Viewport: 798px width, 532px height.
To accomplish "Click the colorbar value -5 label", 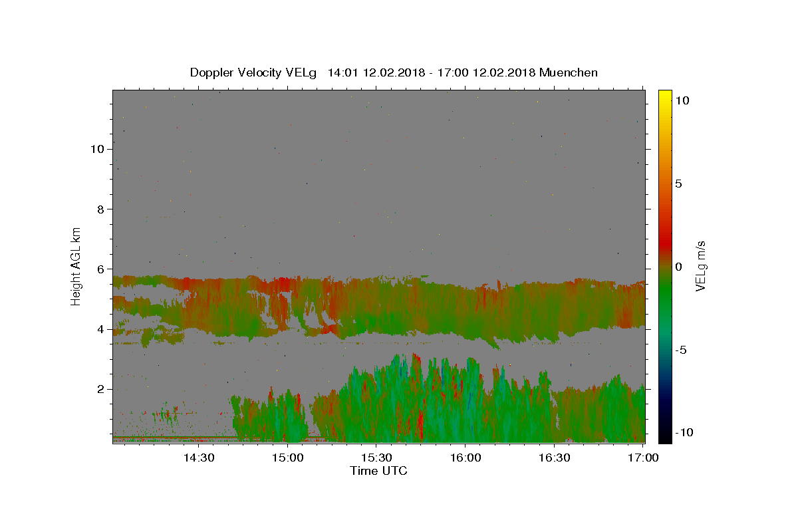I will click(681, 350).
